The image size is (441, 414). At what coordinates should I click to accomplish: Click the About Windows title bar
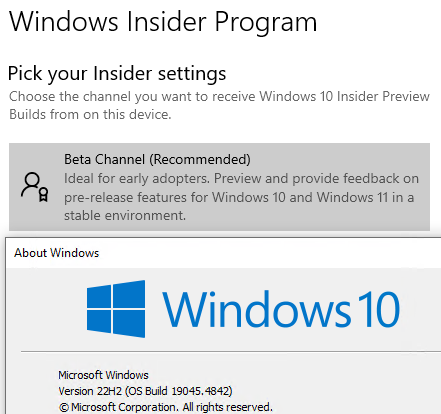coord(223,253)
